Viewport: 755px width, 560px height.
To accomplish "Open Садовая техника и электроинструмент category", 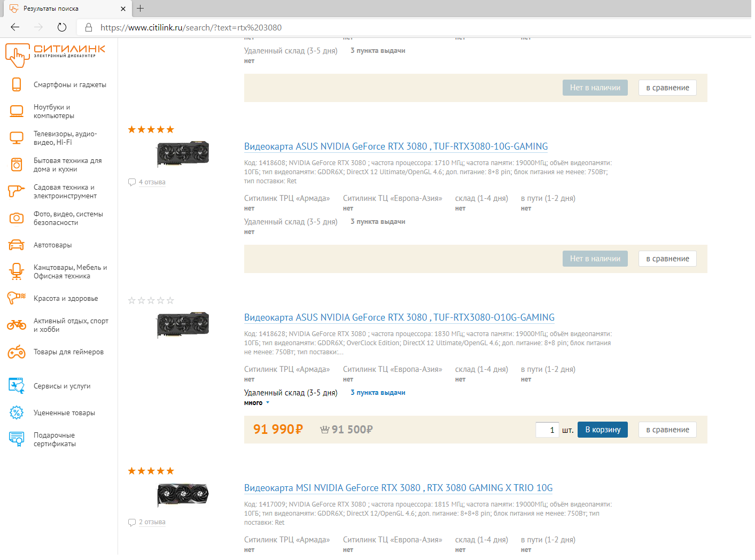I will (x=65, y=191).
